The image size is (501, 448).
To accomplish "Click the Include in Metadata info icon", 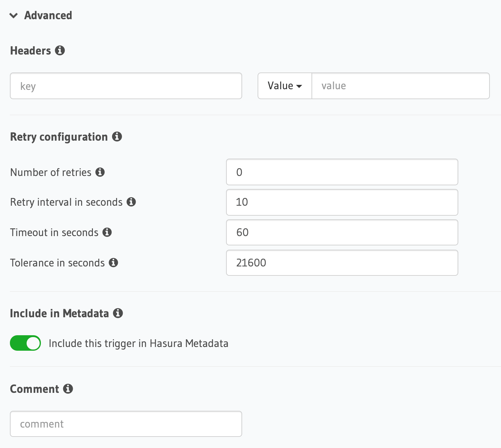I will (118, 313).
